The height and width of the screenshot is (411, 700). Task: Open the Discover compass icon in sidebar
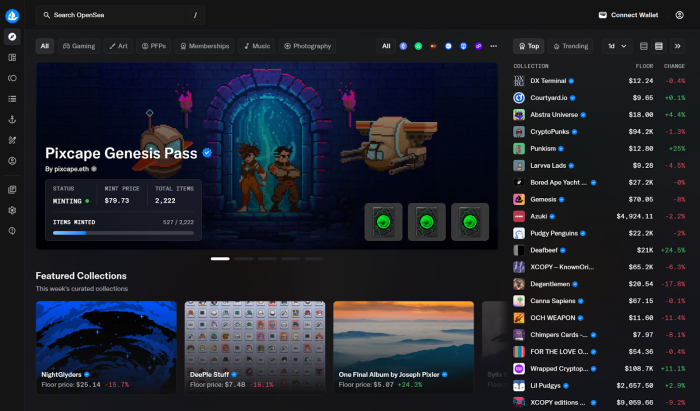click(12, 37)
